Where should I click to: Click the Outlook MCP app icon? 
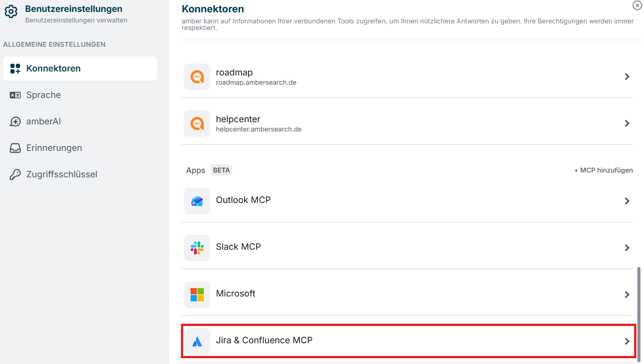pyautogui.click(x=197, y=201)
